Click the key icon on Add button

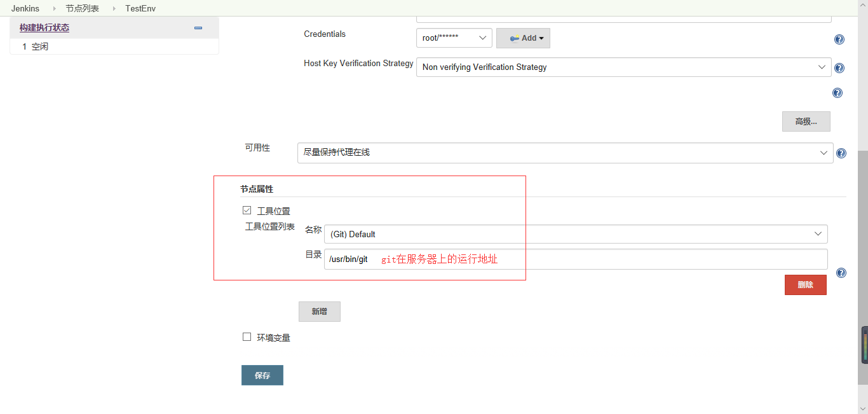(514, 39)
